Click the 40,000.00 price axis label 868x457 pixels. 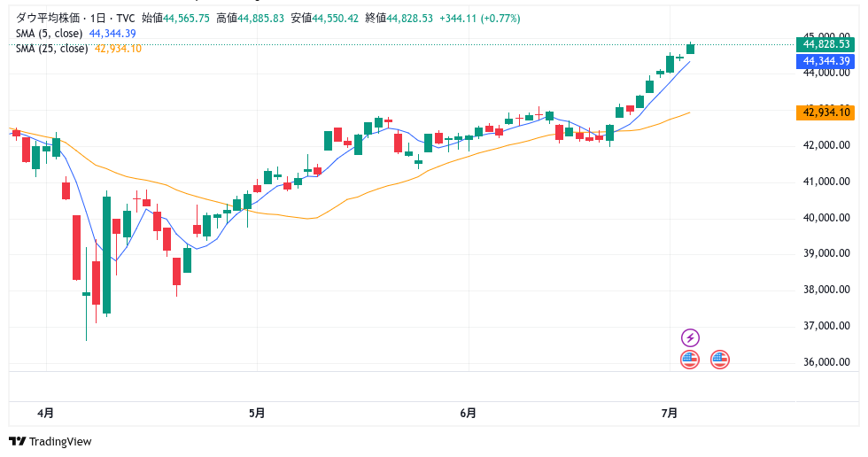coord(826,218)
